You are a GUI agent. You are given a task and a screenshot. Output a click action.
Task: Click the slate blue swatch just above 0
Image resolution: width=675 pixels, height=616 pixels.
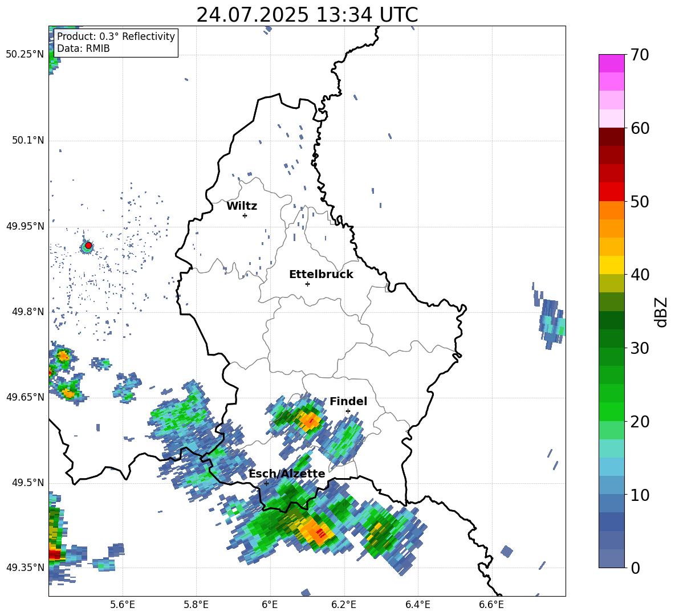click(x=611, y=558)
